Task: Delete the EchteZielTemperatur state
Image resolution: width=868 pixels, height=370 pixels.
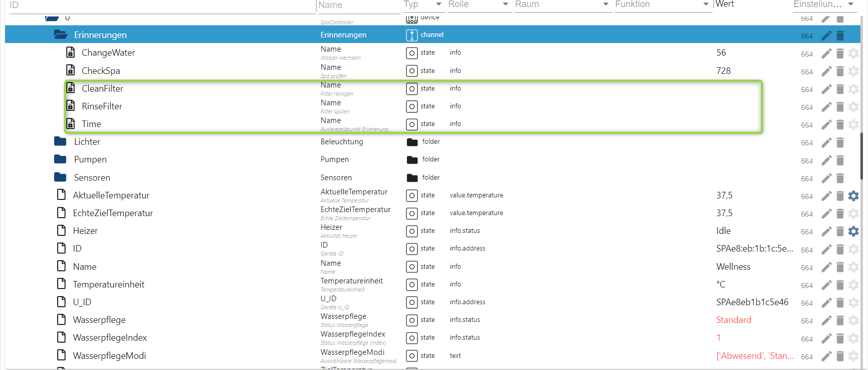Action: pyautogui.click(x=840, y=214)
